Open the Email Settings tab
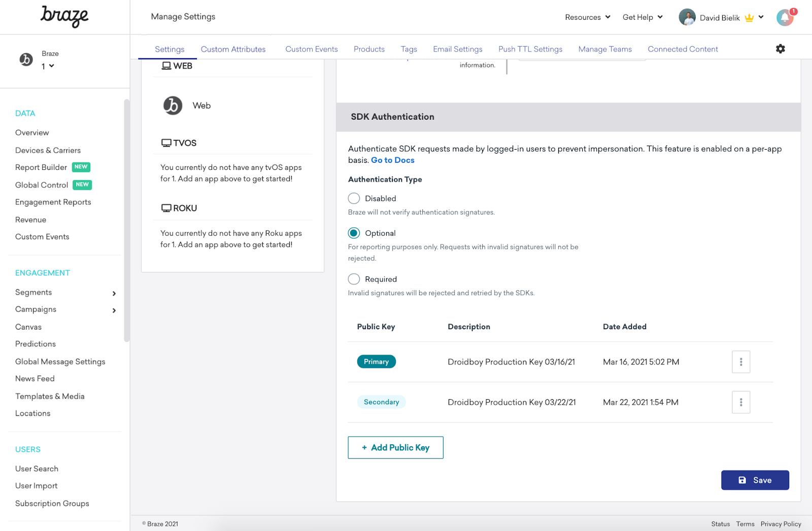 point(457,49)
